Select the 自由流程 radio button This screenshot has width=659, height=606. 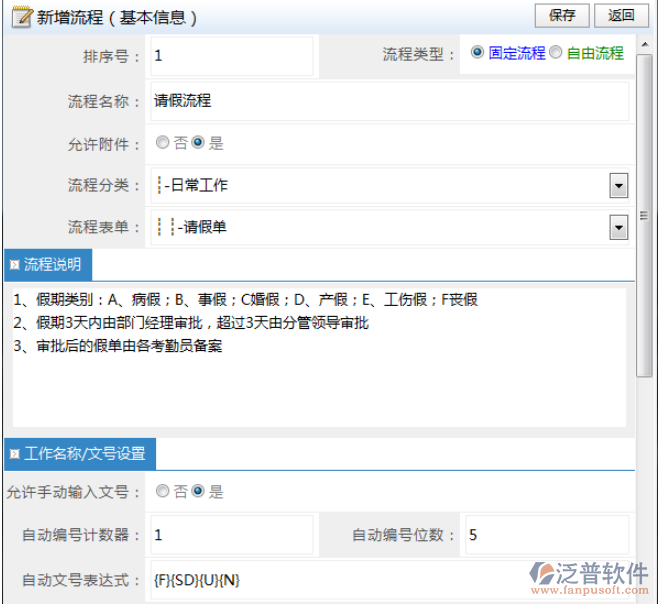click(556, 52)
